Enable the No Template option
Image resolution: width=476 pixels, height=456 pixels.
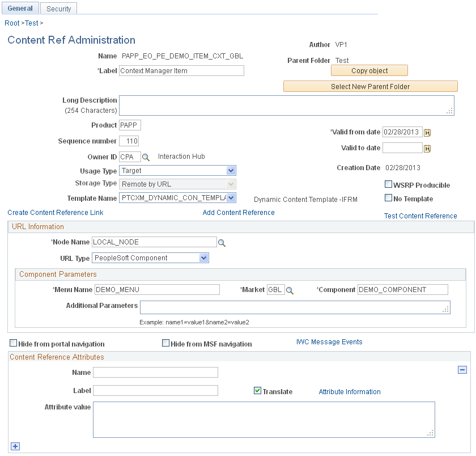click(x=389, y=197)
